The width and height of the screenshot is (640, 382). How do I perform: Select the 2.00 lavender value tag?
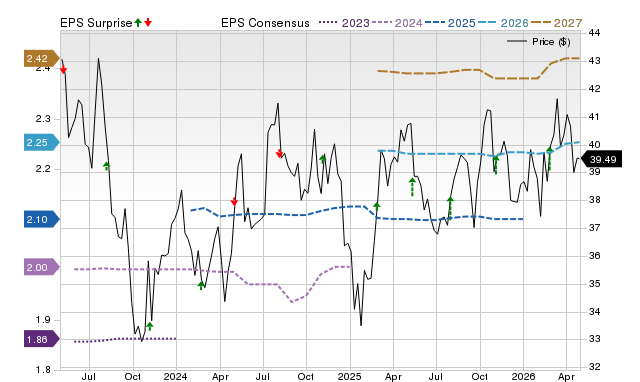click(42, 268)
